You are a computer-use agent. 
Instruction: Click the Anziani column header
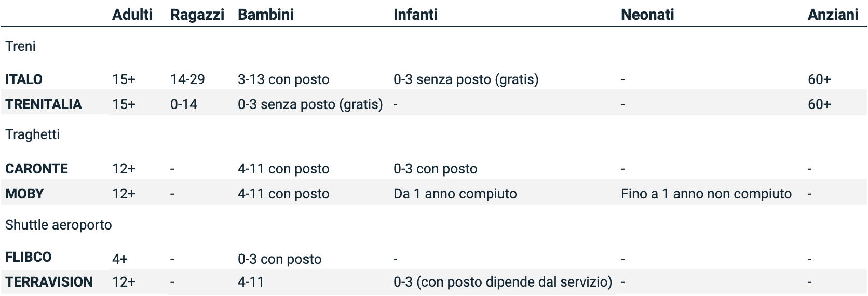pos(833,15)
